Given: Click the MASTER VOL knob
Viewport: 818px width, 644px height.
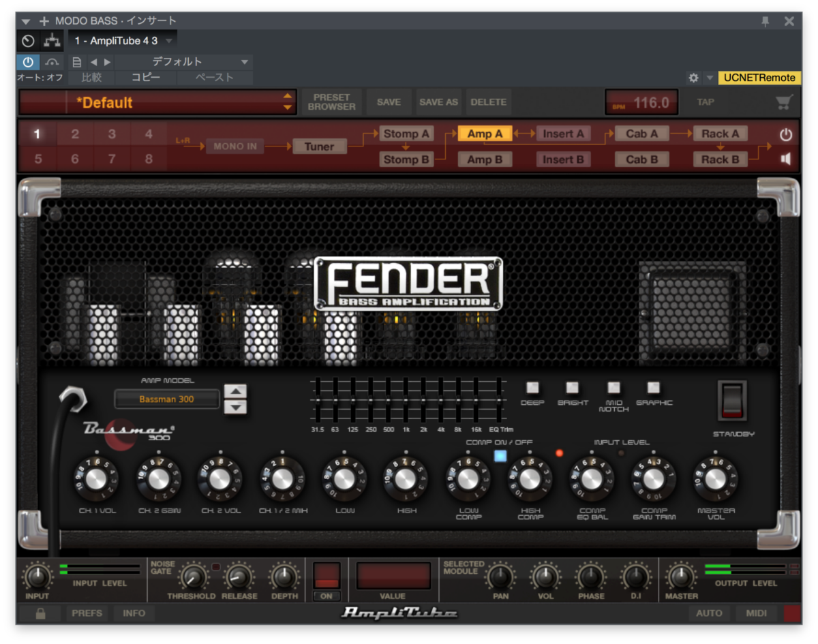Looking at the screenshot, I should 715,480.
